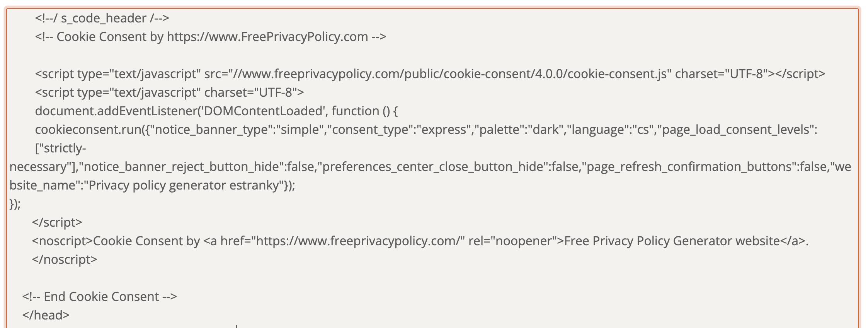Click the "Free Privacy Policy Generator website" anchor text
This screenshot has height=328, width=868.
pyautogui.click(x=672, y=241)
